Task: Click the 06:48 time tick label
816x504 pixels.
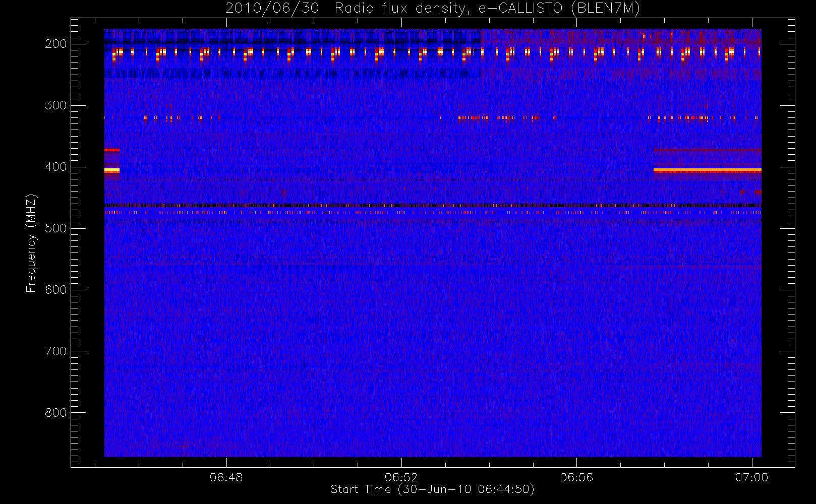Action: (x=226, y=477)
